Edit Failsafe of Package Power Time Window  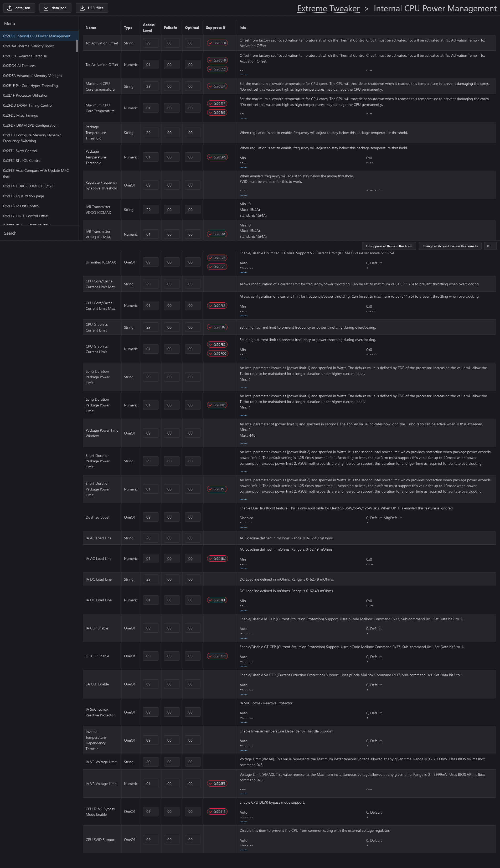point(171,433)
